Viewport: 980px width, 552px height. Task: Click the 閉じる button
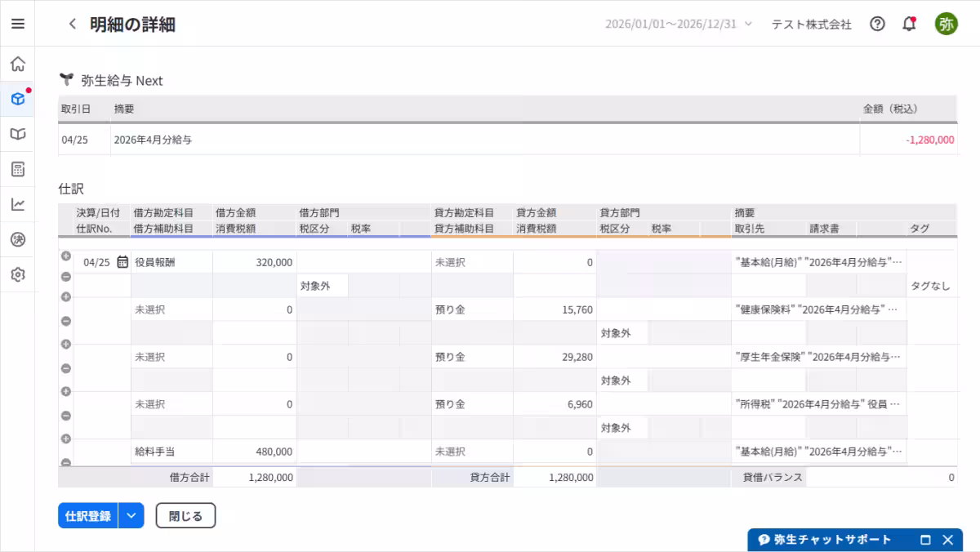click(185, 516)
